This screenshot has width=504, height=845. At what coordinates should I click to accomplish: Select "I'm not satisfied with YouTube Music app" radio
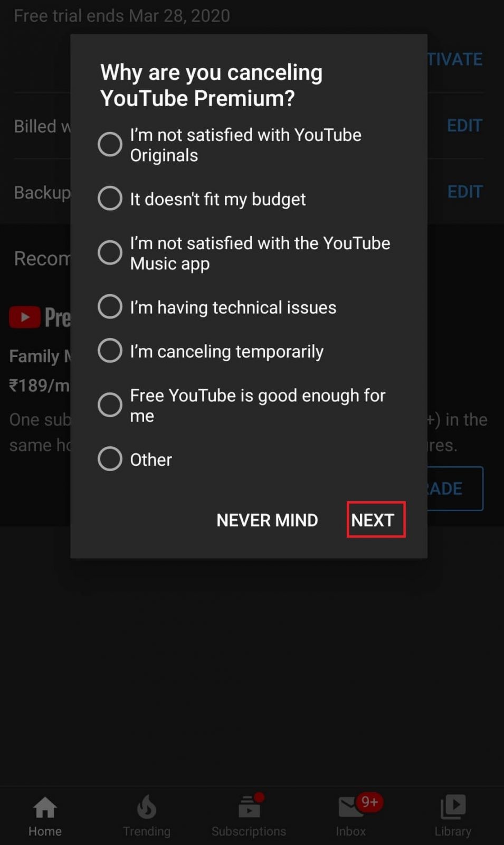[x=110, y=252]
